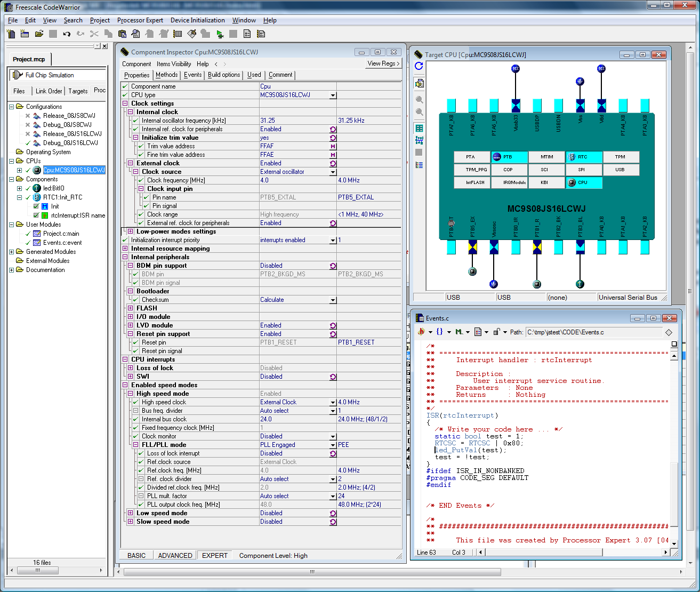Click the View Regs button
The height and width of the screenshot is (592, 700).
coord(383,63)
